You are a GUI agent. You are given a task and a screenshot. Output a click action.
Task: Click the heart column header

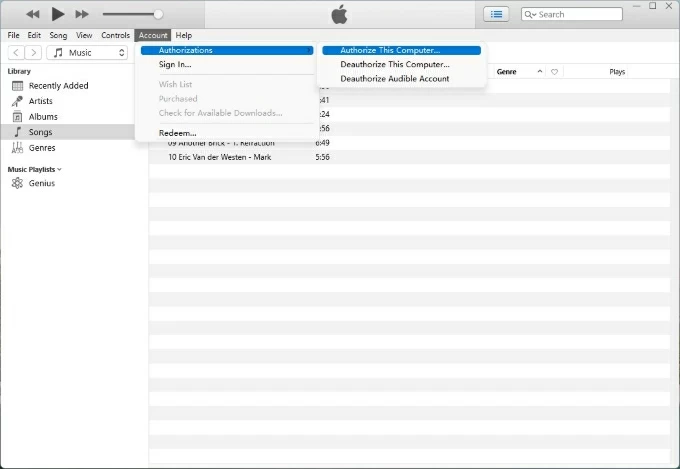pyautogui.click(x=554, y=72)
